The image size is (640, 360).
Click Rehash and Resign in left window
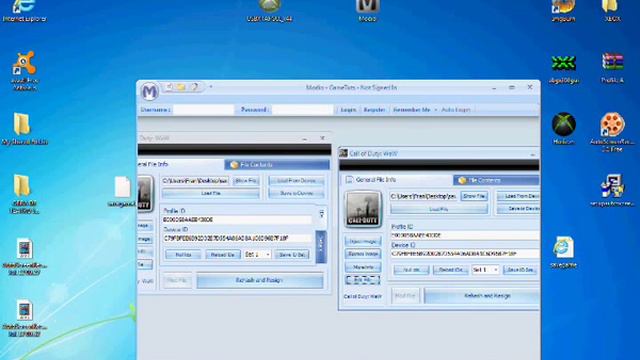pos(260,280)
